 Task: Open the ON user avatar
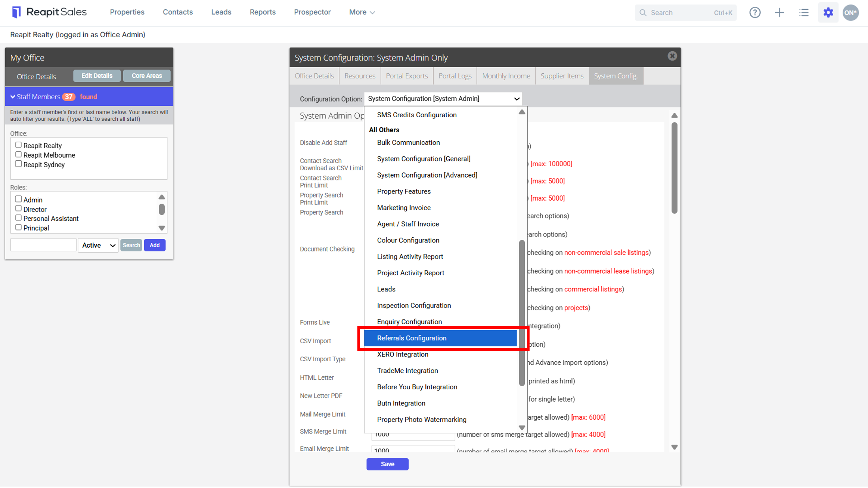pos(851,13)
